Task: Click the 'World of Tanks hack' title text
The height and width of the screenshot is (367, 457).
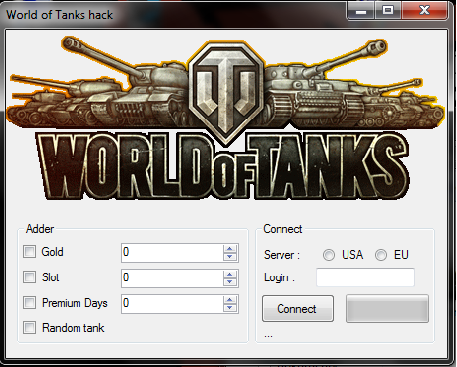Action: pos(60,15)
